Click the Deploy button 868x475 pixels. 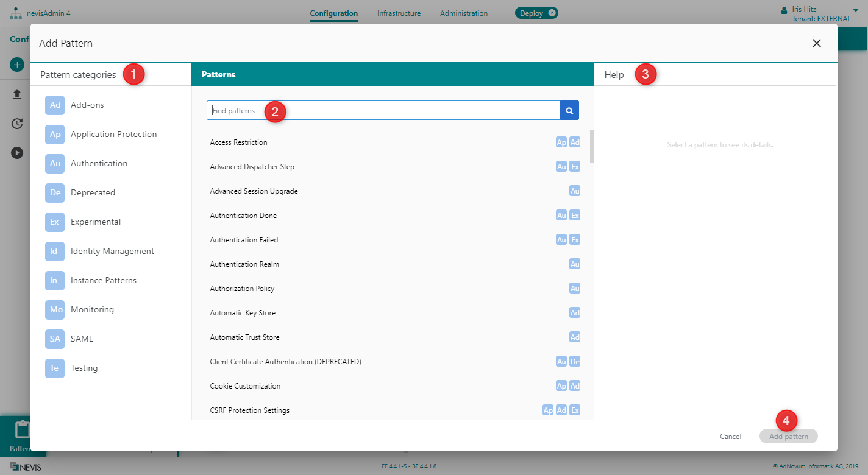[x=536, y=13]
